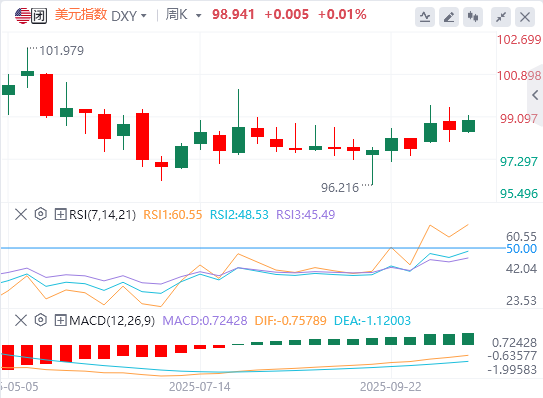Select MACD:0.72428 value
Screen dimensions: 543x398
[x=205, y=321]
